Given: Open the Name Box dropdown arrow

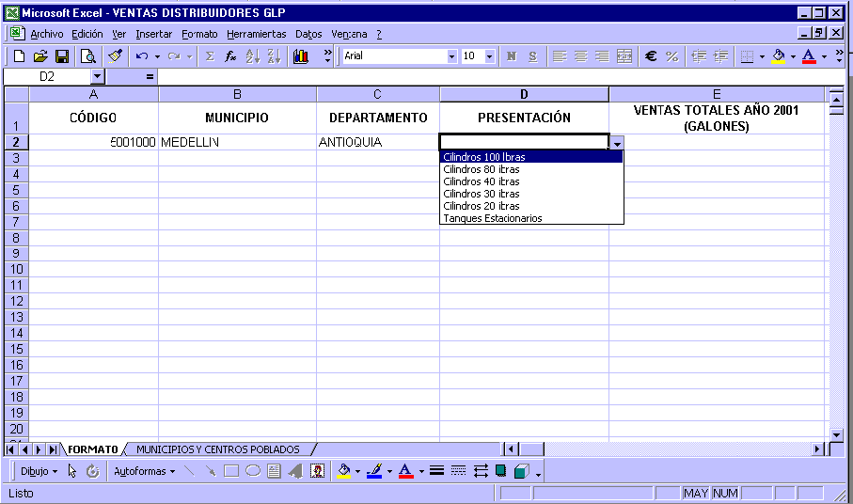Looking at the screenshot, I should pyautogui.click(x=97, y=76).
